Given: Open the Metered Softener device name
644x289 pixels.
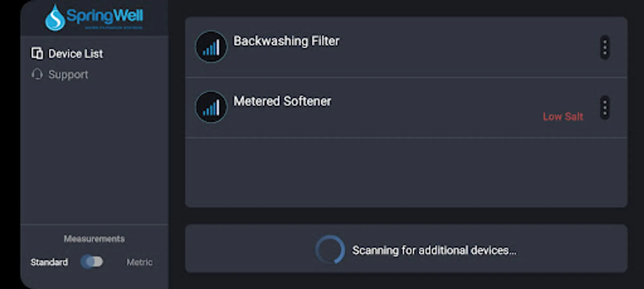Looking at the screenshot, I should (x=282, y=101).
